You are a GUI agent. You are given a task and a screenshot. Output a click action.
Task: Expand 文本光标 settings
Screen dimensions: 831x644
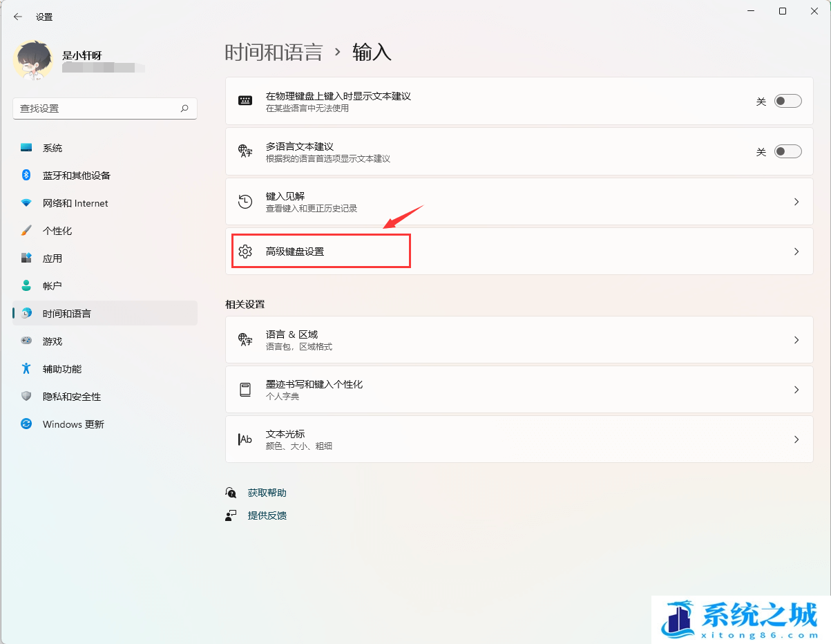[x=796, y=439]
